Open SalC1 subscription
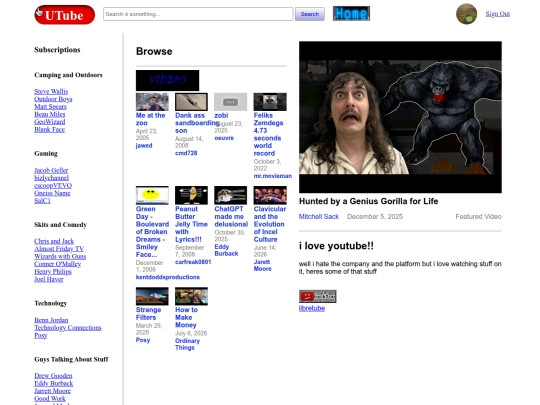 (42, 200)
